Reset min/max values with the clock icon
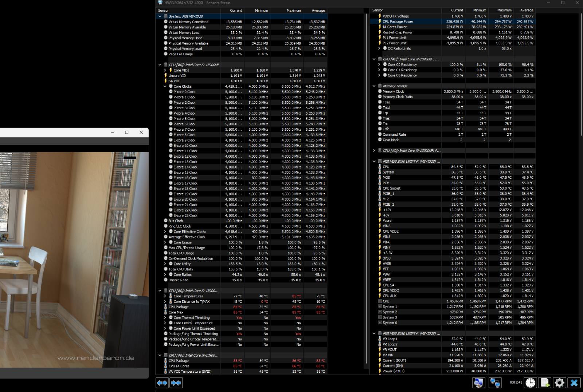The width and height of the screenshot is (583, 392). 531,383
